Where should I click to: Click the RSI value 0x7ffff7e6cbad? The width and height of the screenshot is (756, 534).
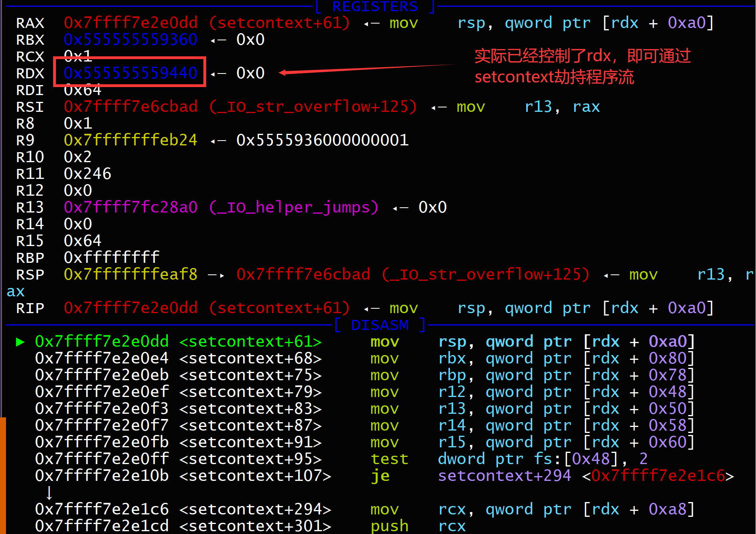pyautogui.click(x=130, y=107)
